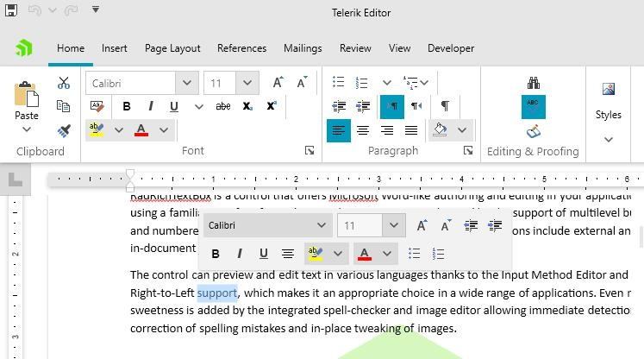Screen dimensions: 644x359
Task: Open the Mailings ribbon tab
Action: pos(303,48)
